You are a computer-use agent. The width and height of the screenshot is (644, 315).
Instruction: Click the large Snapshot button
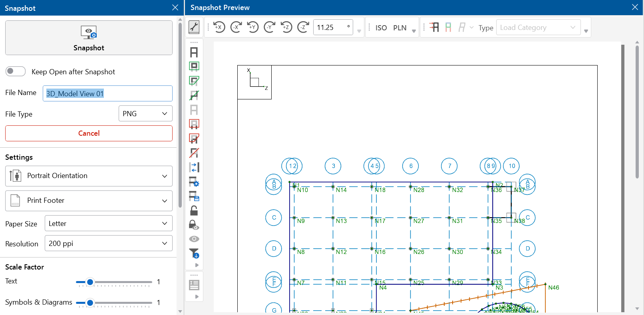click(x=89, y=38)
